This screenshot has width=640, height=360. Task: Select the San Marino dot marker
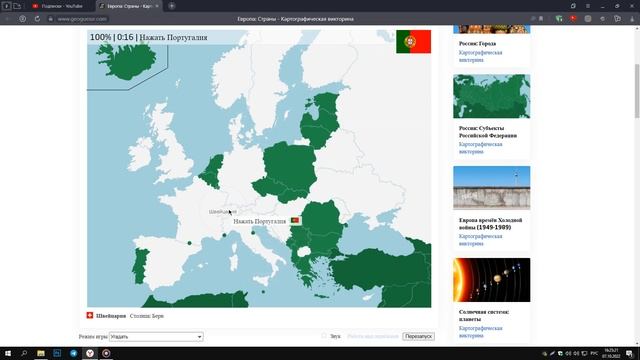253,233
